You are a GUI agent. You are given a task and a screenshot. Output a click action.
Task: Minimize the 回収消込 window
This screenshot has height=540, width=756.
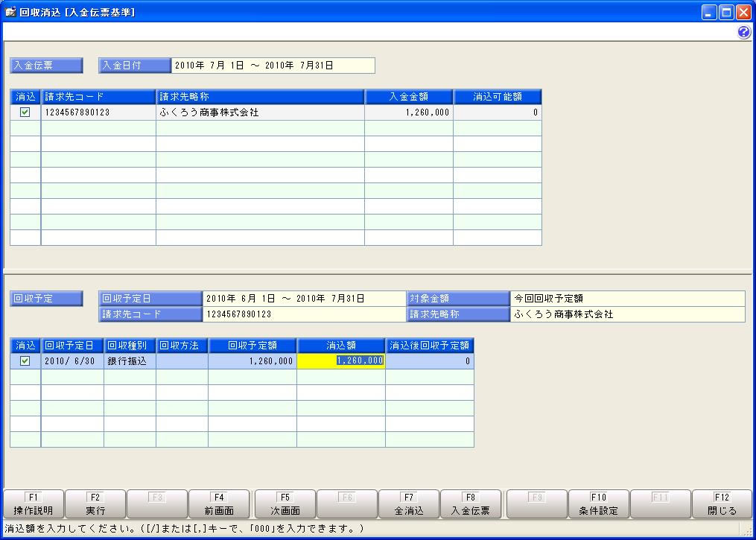[709, 13]
